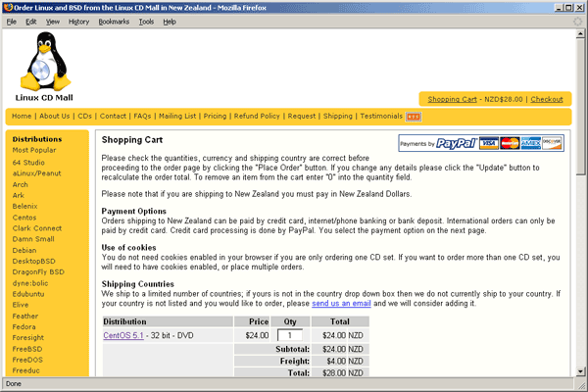Viewport: 588px width, 392px height.
Task: Click the Qty field for CentOS 5.1
Action: pos(290,336)
